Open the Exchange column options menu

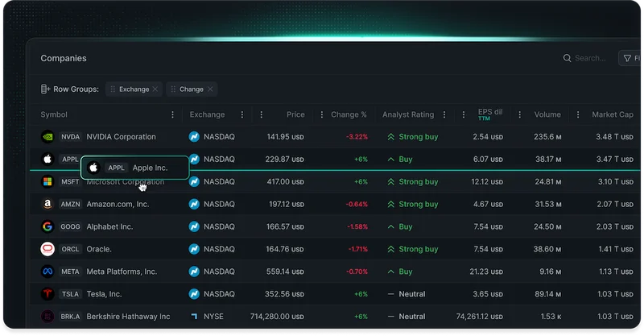point(242,115)
